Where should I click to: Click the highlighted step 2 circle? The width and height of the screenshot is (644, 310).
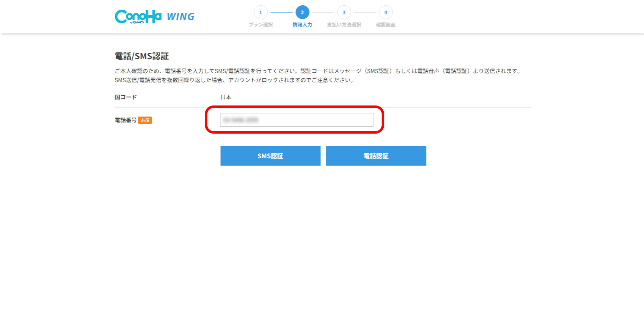(302, 13)
